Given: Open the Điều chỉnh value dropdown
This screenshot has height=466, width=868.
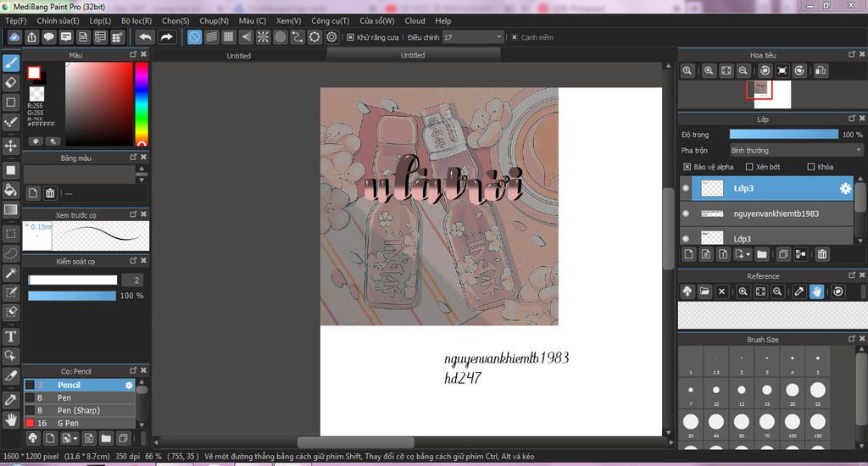Looking at the screenshot, I should click(473, 37).
